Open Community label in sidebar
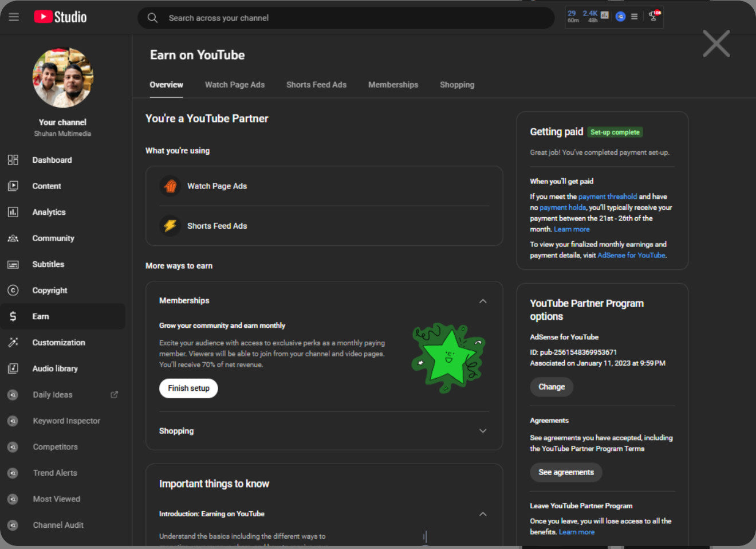 point(53,238)
